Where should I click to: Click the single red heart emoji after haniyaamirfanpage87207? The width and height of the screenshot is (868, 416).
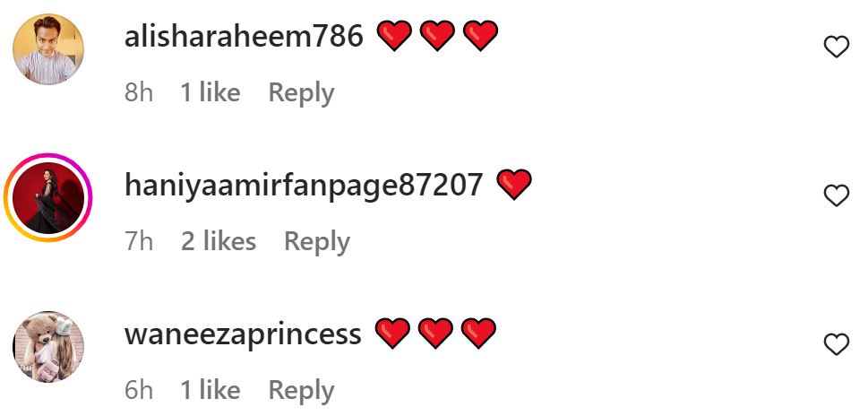click(x=514, y=185)
